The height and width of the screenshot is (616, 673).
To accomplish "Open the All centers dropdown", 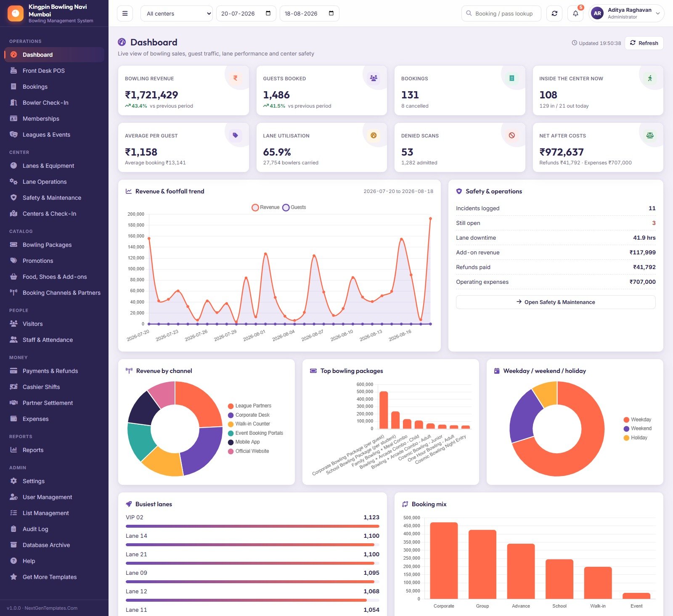I will (x=177, y=13).
